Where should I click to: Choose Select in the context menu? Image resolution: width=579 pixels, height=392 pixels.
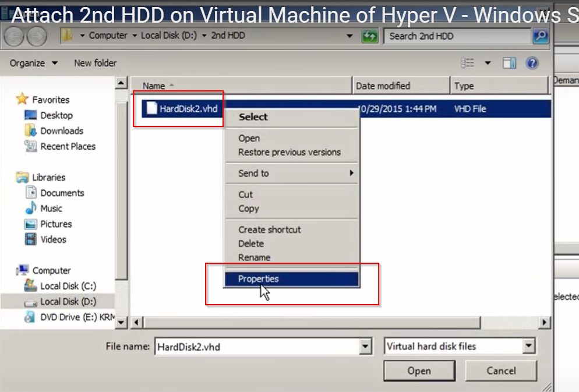(292, 116)
